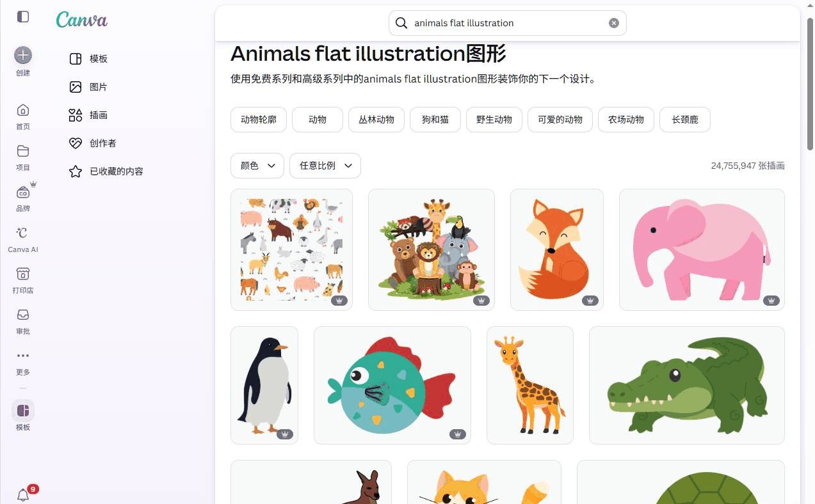The height and width of the screenshot is (504, 815).
Task: Open the farm animals pattern illustration
Action: pyautogui.click(x=291, y=249)
